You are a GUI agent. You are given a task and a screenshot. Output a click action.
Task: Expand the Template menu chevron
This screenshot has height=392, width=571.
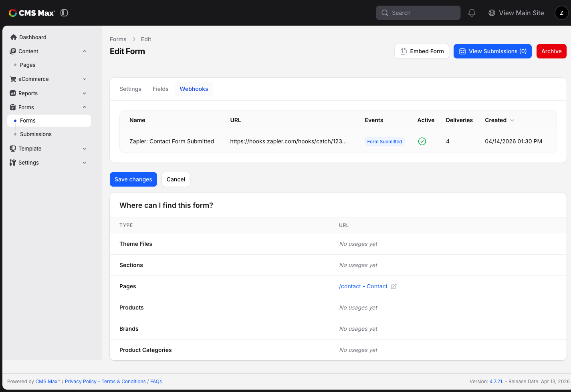85,149
